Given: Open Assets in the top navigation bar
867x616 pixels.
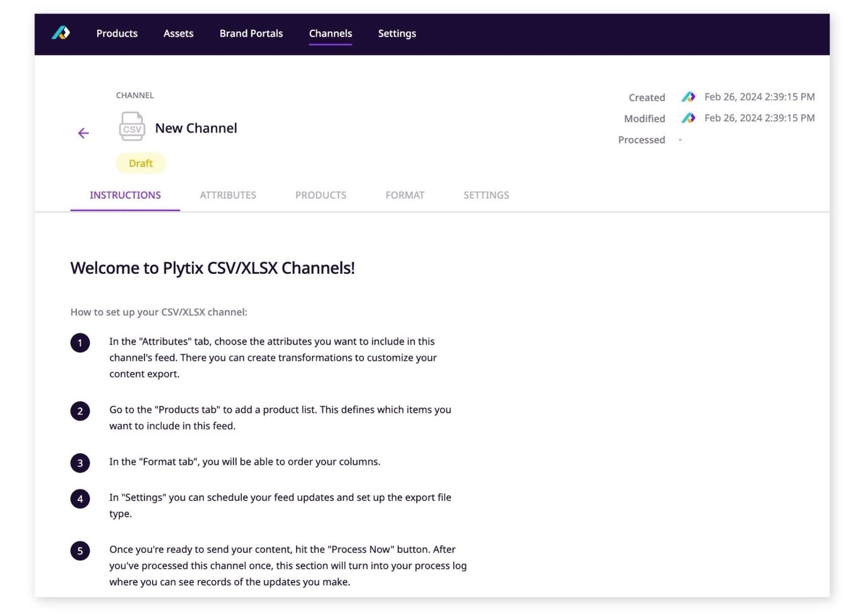Looking at the screenshot, I should click(x=178, y=33).
